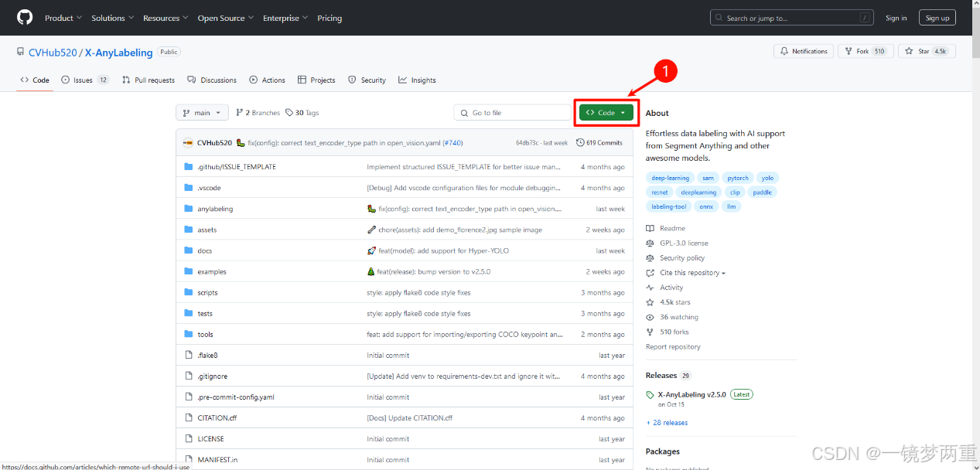Screen dimensions: 980x470
Task: Click the folder icon beside examples
Action: 188,271
